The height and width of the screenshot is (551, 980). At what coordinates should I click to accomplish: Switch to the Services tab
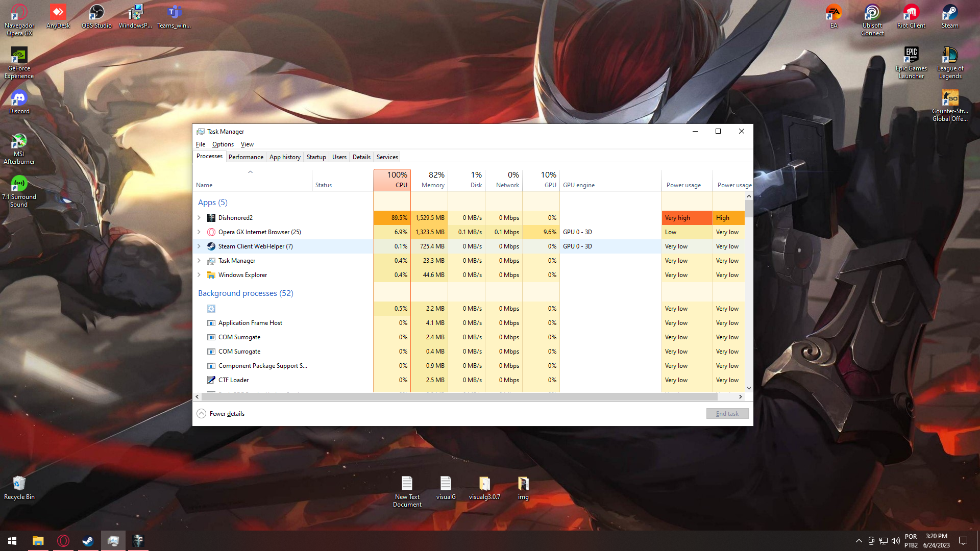tap(387, 157)
